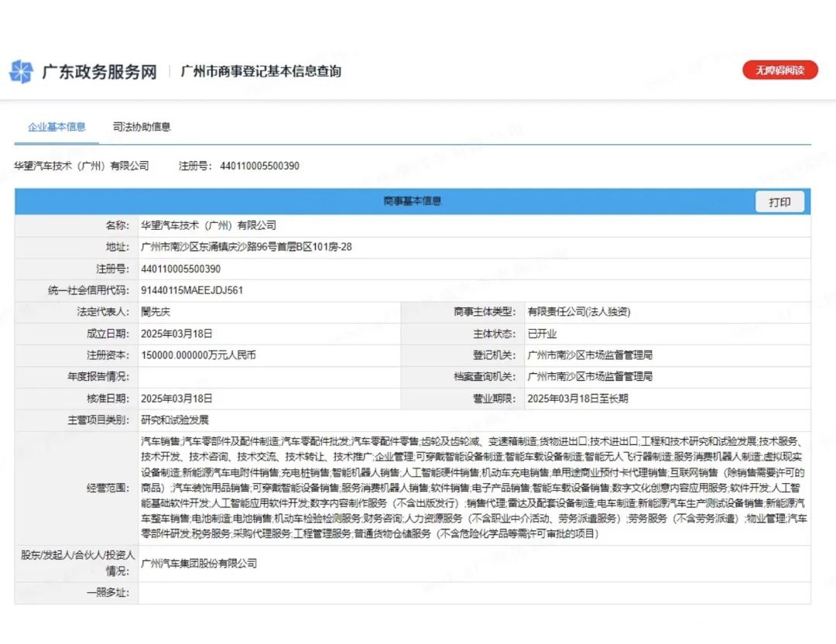
Task: Click the 法定代表人 label
Action: [x=103, y=312]
